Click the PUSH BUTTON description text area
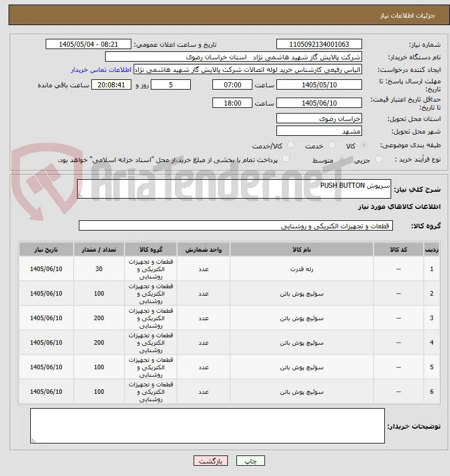This screenshot has width=450, height=476. tap(234, 189)
